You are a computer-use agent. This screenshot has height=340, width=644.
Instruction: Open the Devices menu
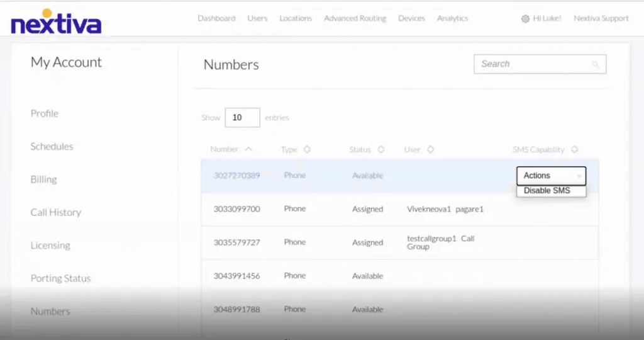pos(411,18)
